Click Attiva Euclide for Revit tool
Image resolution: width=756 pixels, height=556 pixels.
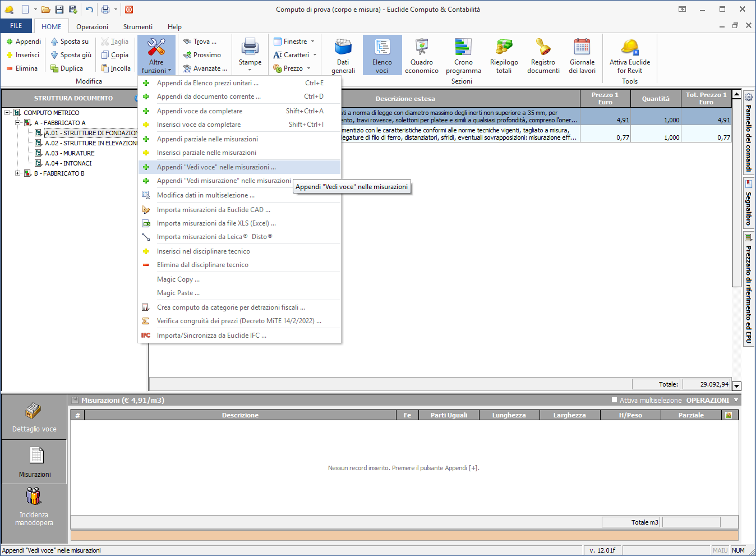tap(629, 56)
